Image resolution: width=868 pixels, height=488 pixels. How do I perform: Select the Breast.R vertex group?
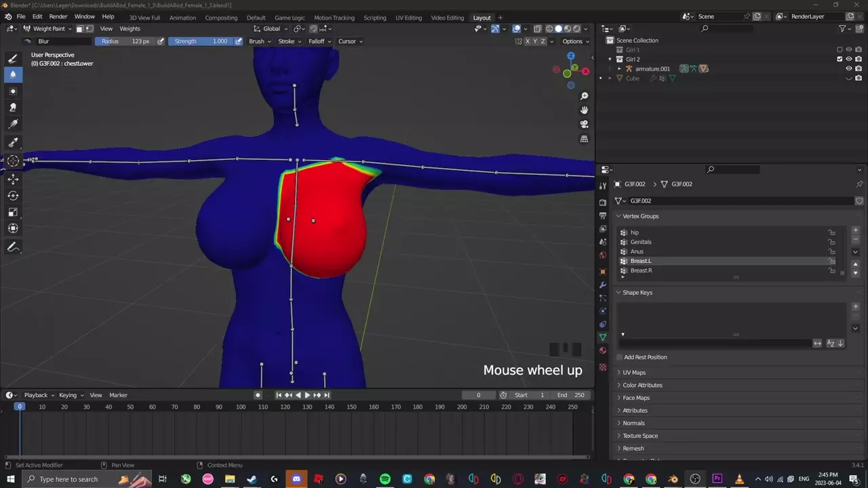tap(641, 270)
